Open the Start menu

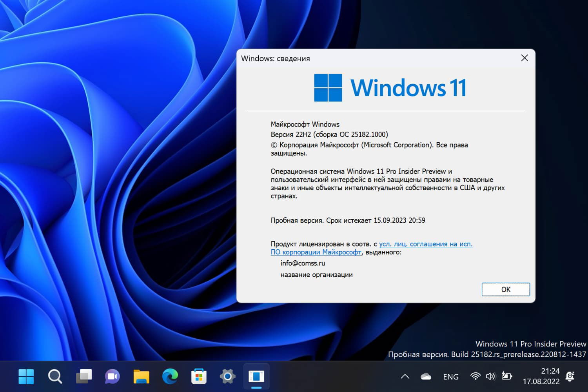tap(26, 376)
